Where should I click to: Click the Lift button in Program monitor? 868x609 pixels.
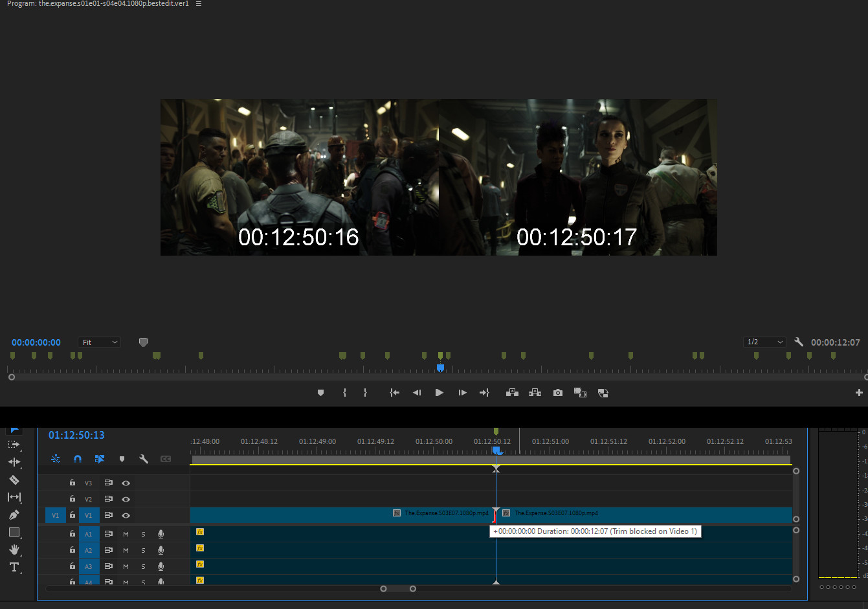click(512, 393)
